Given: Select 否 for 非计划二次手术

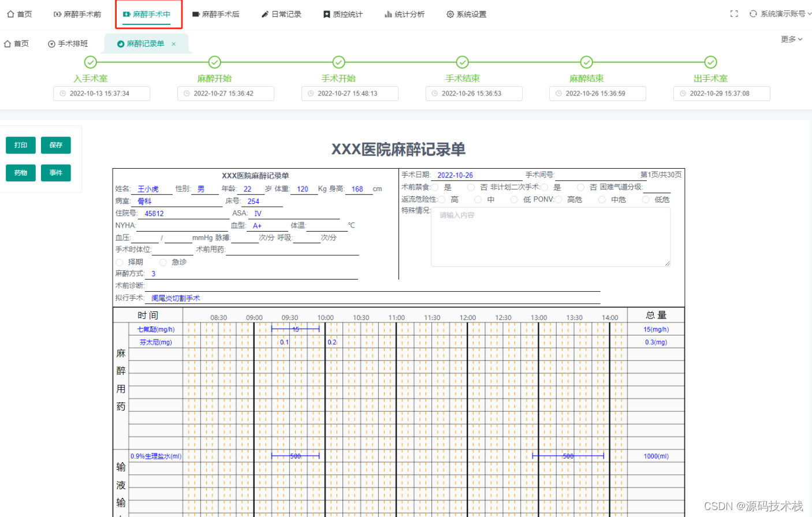Looking at the screenshot, I should 581,187.
